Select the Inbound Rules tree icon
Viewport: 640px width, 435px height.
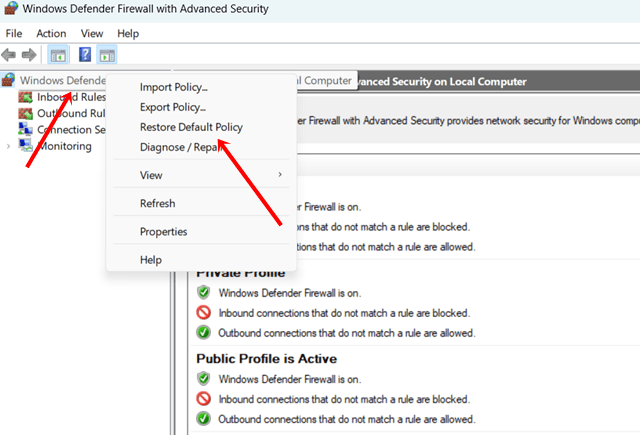[x=26, y=97]
